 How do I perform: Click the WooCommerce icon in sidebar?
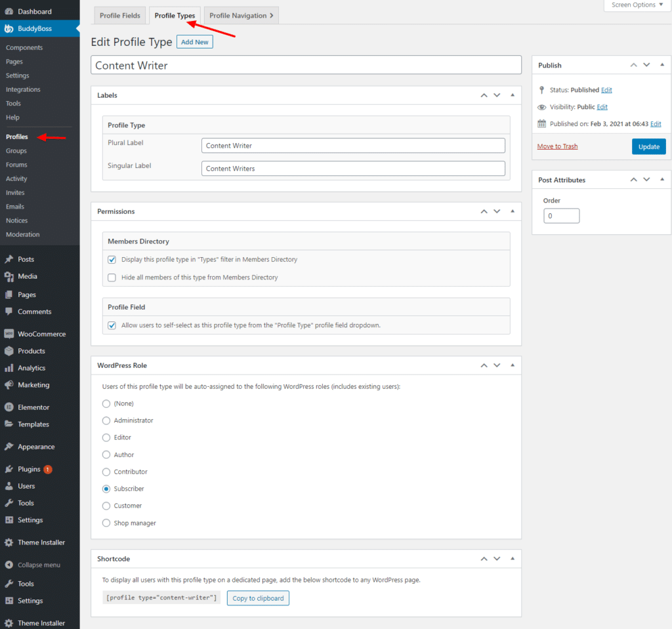(x=9, y=334)
